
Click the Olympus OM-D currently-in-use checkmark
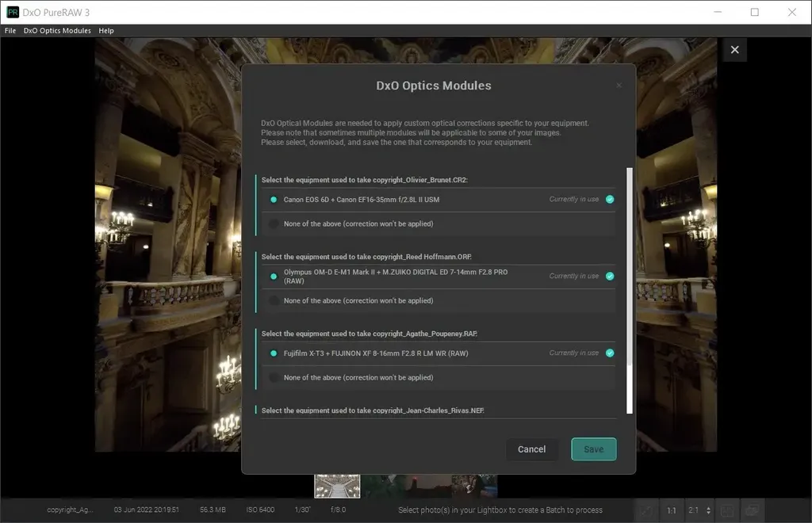(610, 277)
